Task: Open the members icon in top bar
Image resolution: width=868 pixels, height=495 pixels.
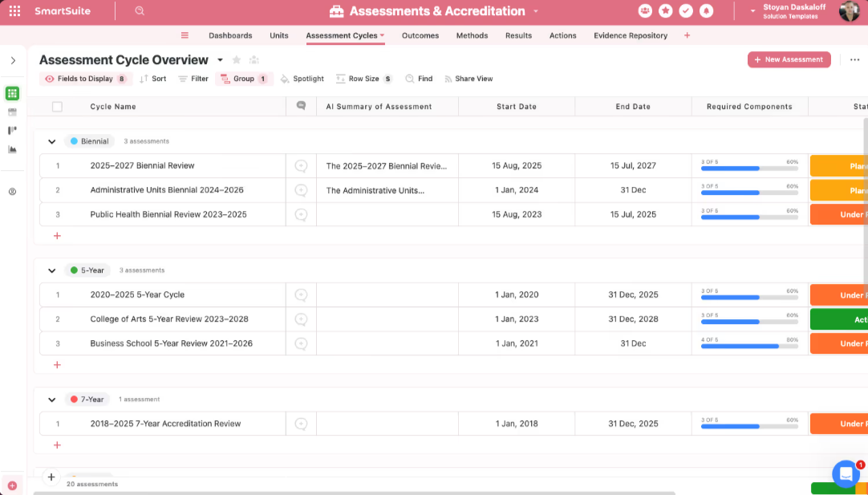Action: point(645,11)
